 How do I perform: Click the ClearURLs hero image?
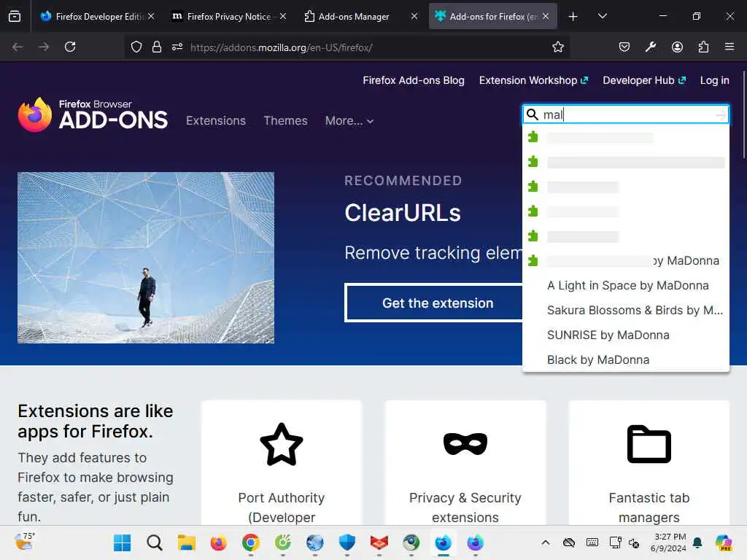(146, 257)
